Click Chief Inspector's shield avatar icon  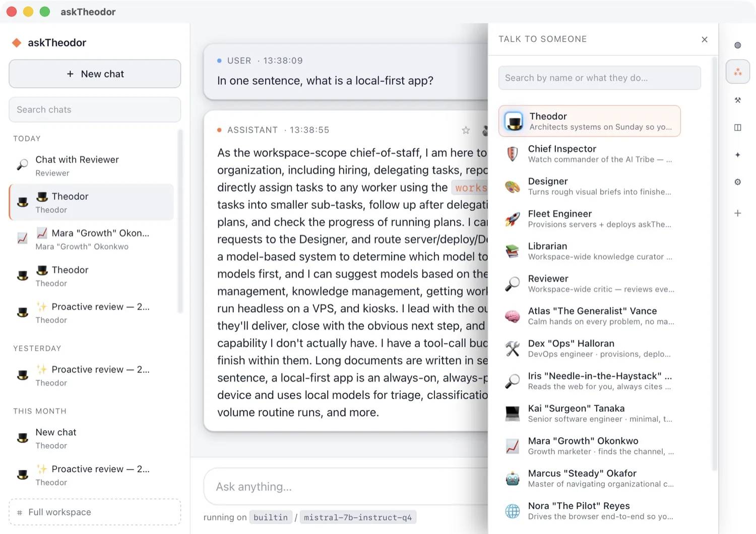tap(513, 154)
